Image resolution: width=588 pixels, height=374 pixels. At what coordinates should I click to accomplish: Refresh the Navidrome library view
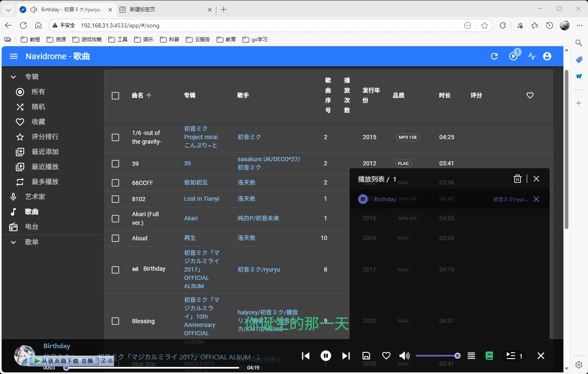(494, 56)
